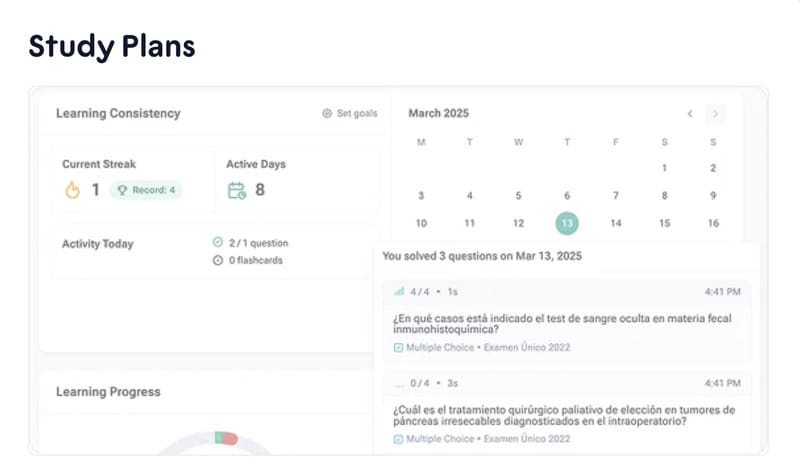The width and height of the screenshot is (800, 470).
Task: Click the question checkmark icon in Activity Today
Action: [218, 242]
